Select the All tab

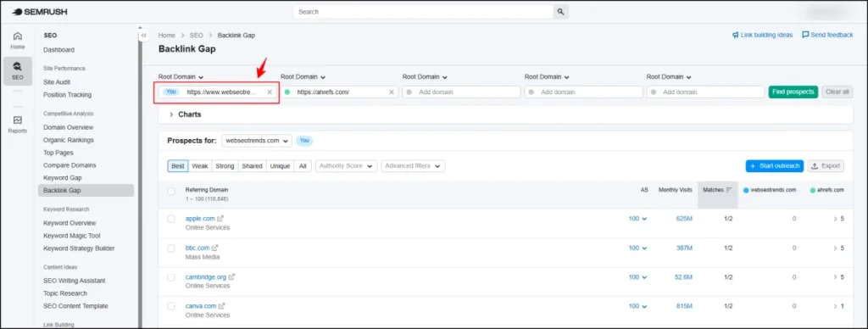pos(303,165)
